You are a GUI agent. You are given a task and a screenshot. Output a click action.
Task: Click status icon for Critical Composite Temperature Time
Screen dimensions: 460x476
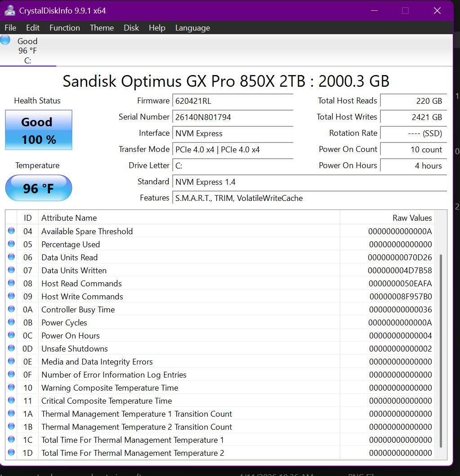(x=11, y=400)
